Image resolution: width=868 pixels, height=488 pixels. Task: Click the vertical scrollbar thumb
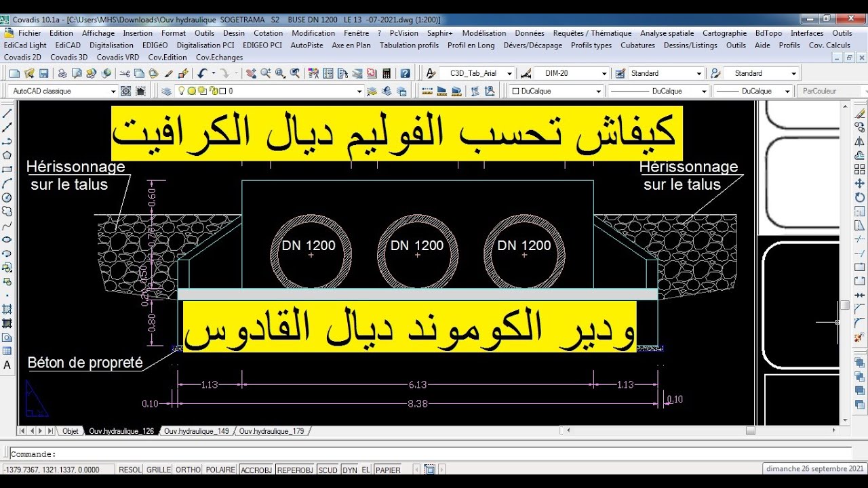coord(845,306)
